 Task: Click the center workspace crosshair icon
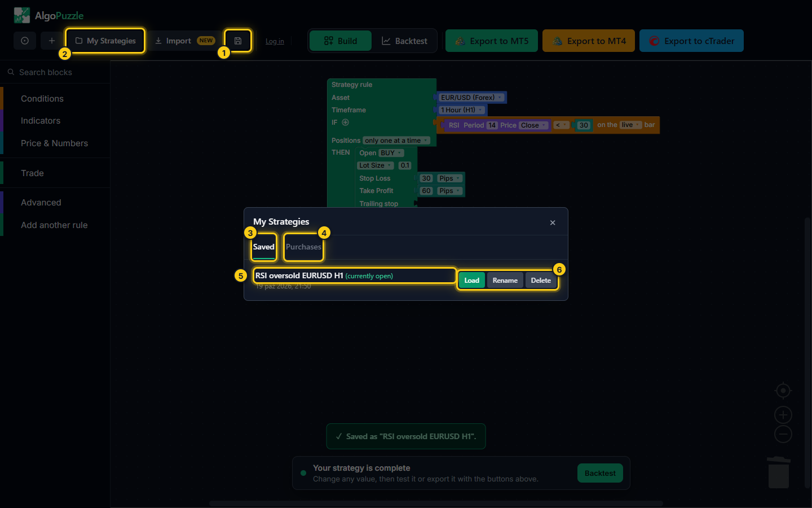click(x=783, y=391)
